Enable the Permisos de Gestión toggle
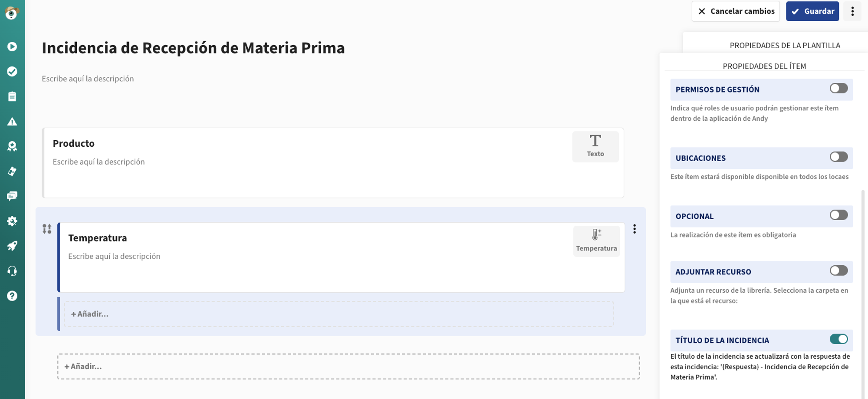This screenshot has width=868, height=399. click(838, 89)
